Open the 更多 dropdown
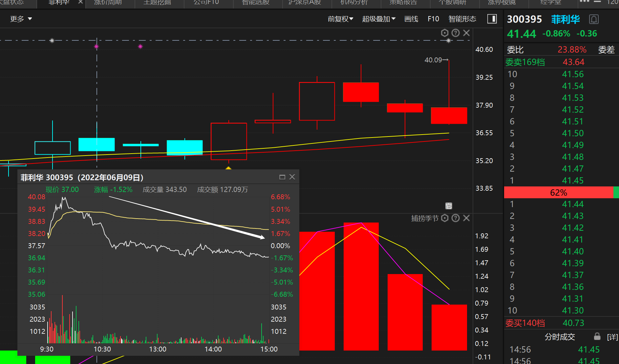619x364 pixels. click(21, 19)
